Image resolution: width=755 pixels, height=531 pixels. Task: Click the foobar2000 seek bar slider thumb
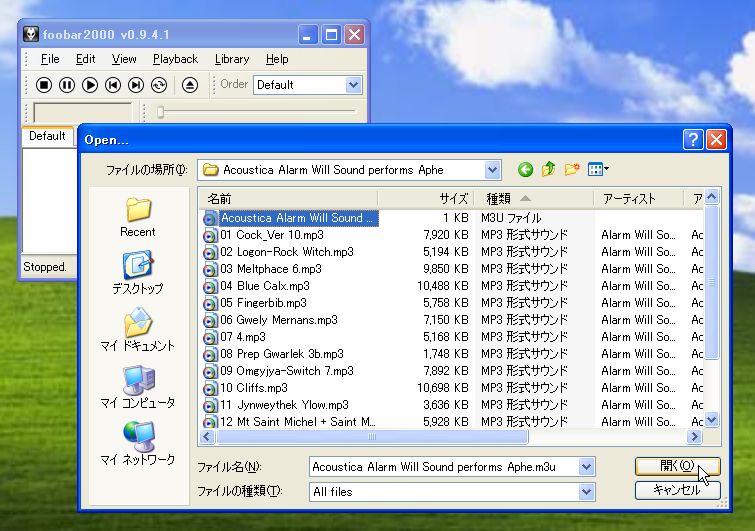click(160, 112)
